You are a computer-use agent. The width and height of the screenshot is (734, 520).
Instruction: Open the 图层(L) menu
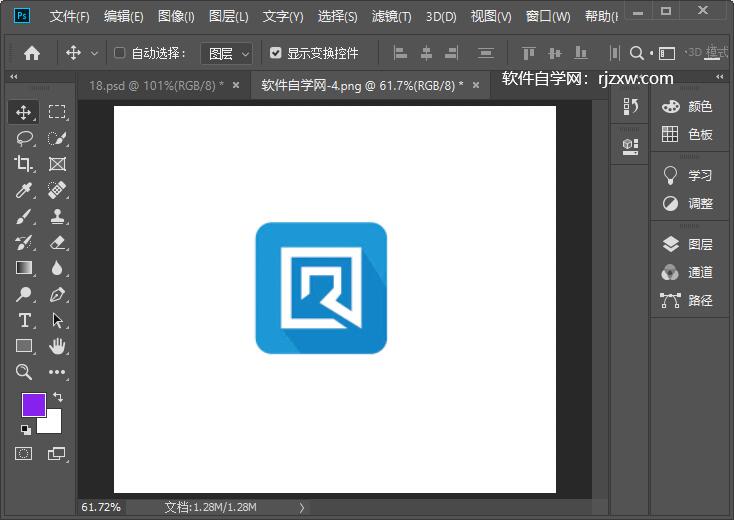point(228,17)
